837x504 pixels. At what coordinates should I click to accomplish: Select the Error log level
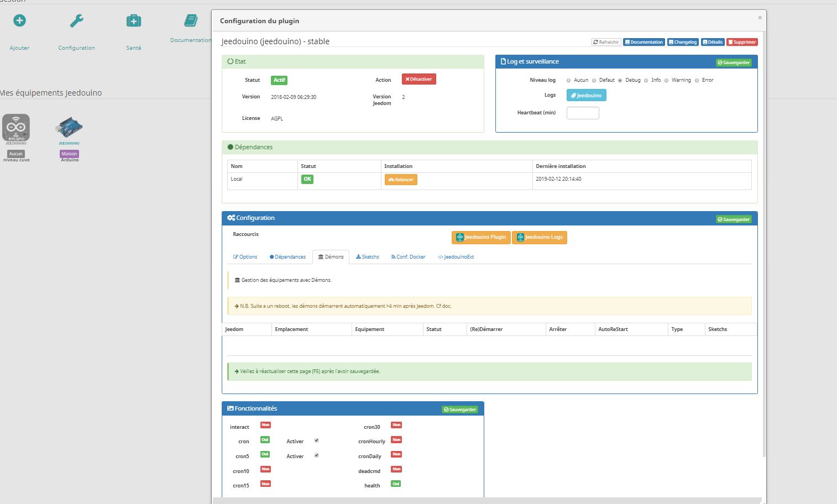697,81
